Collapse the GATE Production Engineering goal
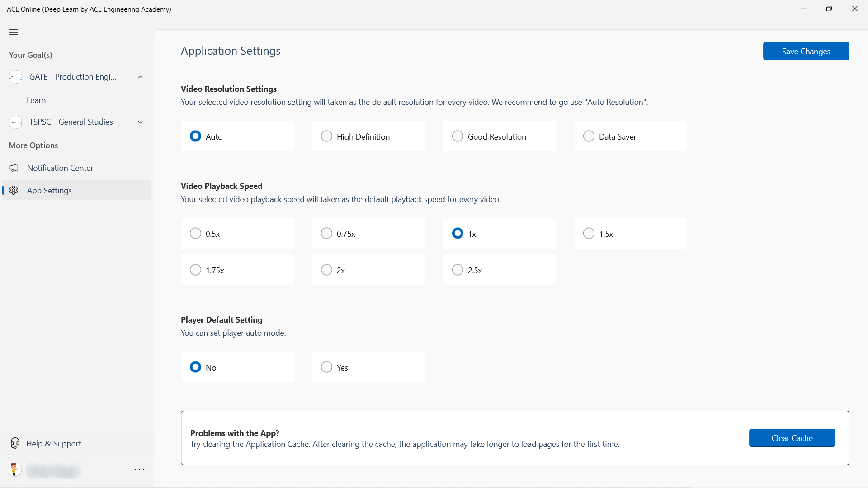 (x=141, y=77)
